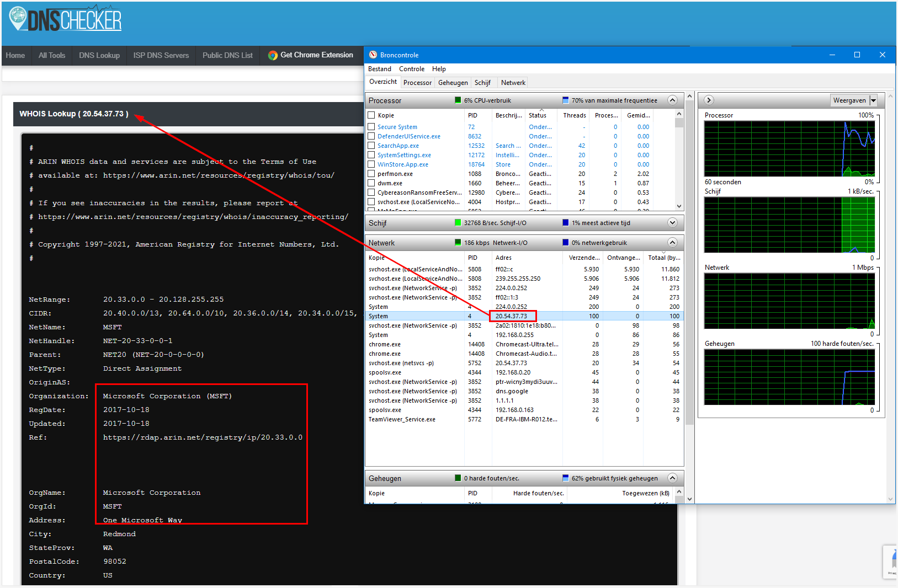Click the dark meest actieve tijd indicator square
Image resolution: width=898 pixels, height=588 pixels.
pos(565,223)
